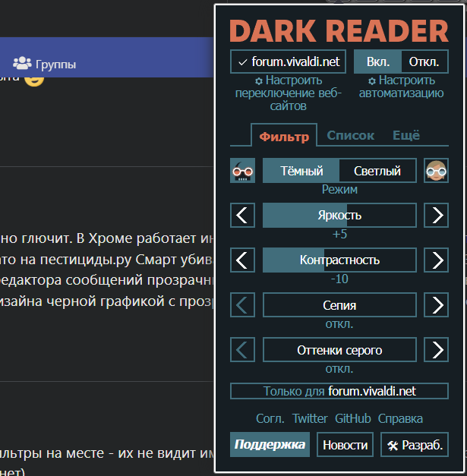Click the Яркость slider bar

[339, 216]
